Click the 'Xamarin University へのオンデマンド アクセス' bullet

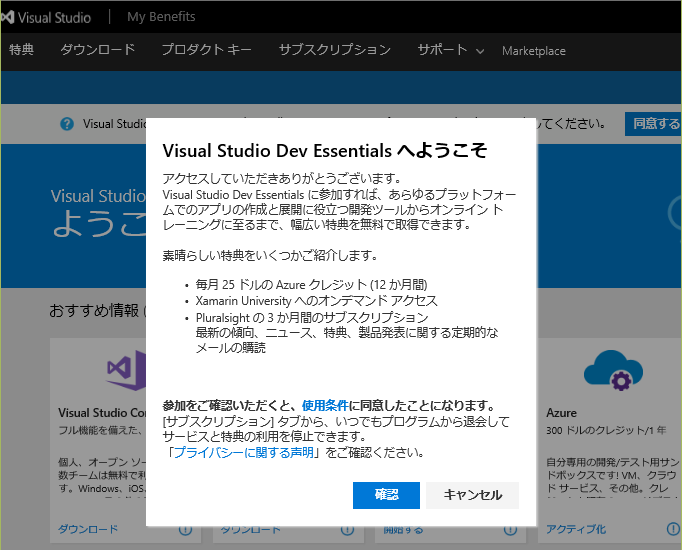[317, 301]
